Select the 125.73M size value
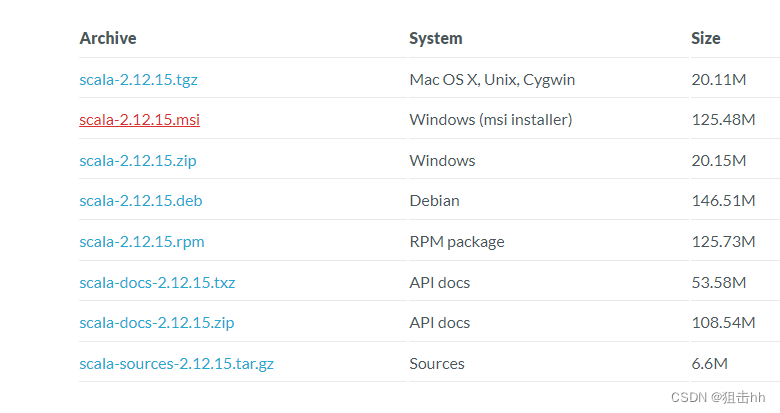This screenshot has width=780, height=413. point(723,242)
